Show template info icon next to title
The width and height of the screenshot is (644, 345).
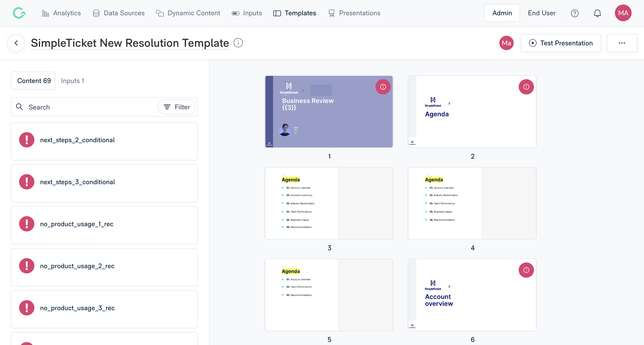click(238, 43)
